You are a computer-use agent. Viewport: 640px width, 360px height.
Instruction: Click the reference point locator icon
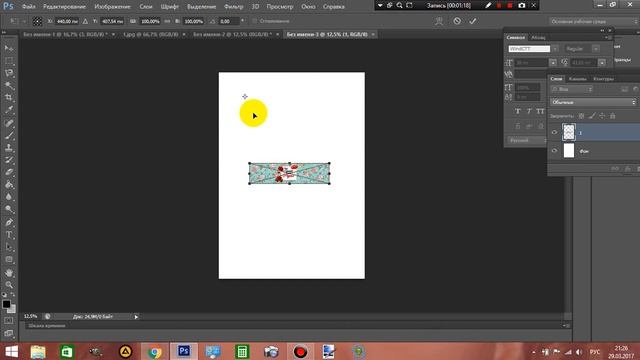[37, 21]
